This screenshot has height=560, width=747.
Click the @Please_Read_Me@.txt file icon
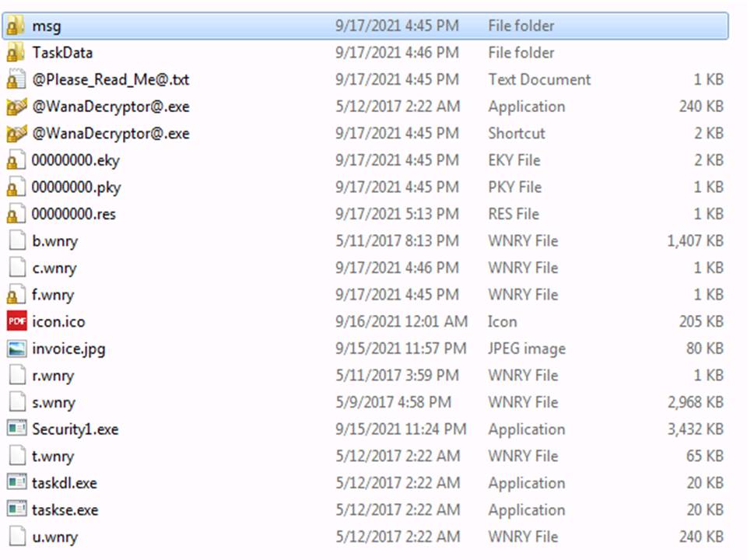[x=16, y=79]
